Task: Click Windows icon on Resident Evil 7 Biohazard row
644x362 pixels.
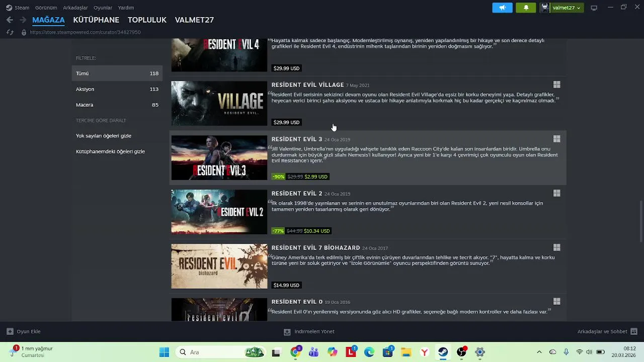Action: (556, 247)
